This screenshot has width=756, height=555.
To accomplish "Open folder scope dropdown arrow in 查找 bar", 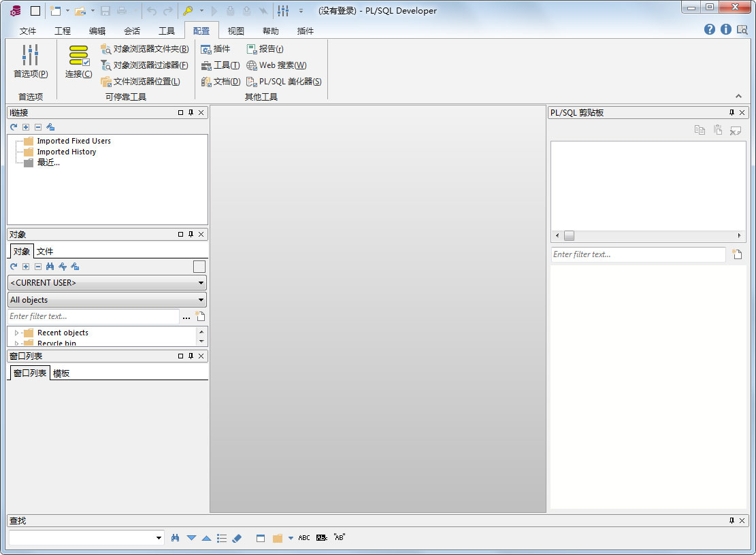I will point(291,538).
